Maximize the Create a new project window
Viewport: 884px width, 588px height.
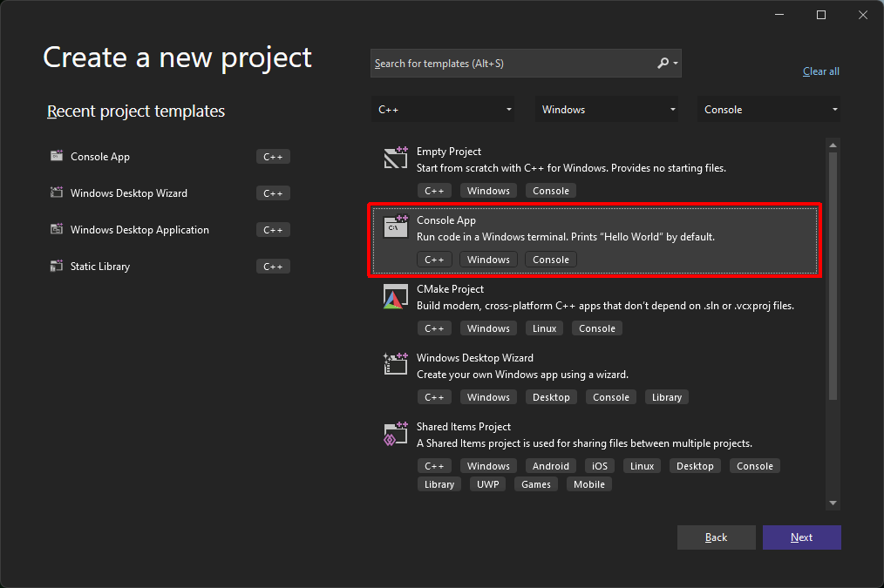coord(821,15)
